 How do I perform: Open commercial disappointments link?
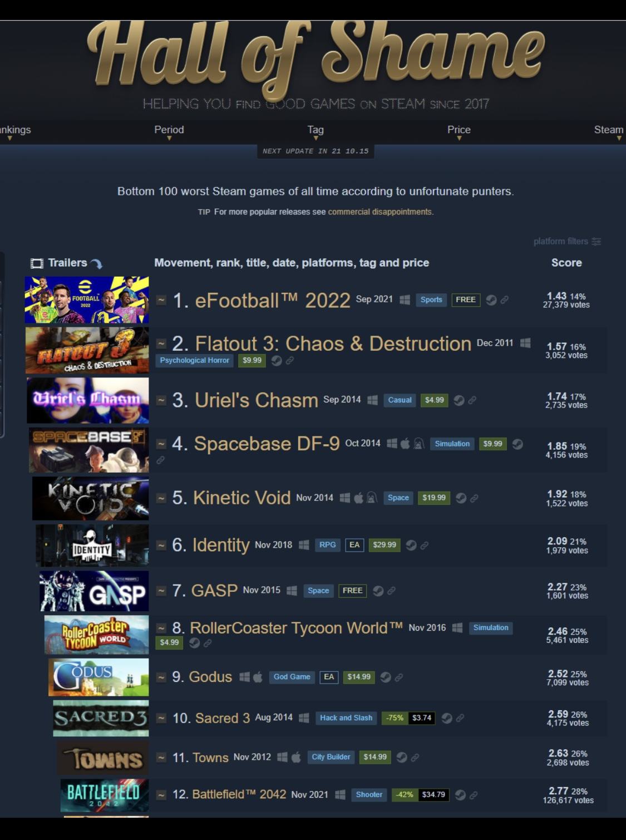[x=379, y=212]
